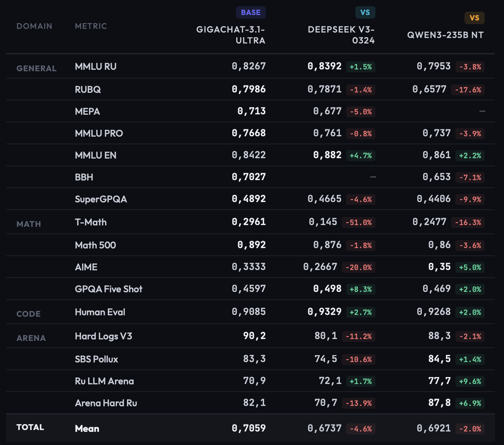Toggle the CODE domain row

(28, 314)
